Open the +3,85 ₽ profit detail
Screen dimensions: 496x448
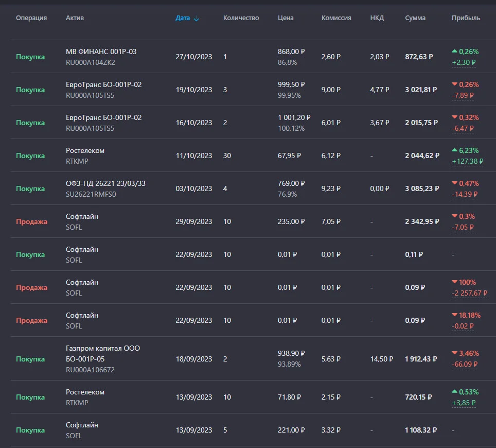point(464,403)
